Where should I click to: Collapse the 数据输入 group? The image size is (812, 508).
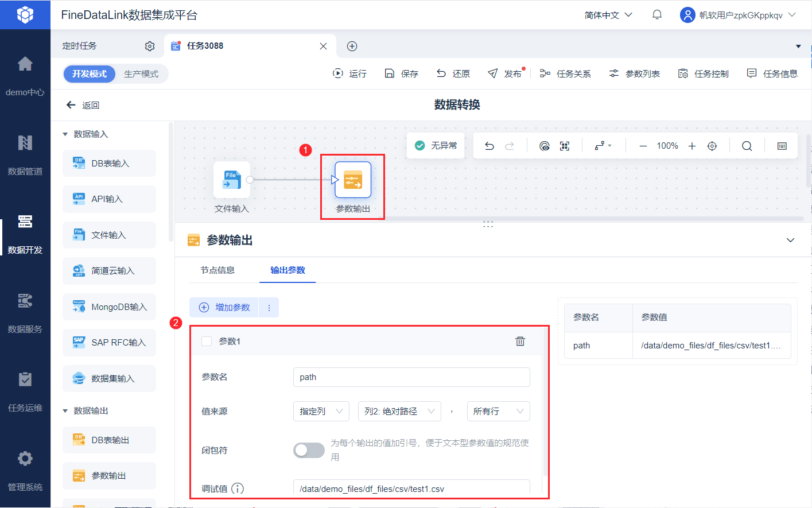coord(65,134)
